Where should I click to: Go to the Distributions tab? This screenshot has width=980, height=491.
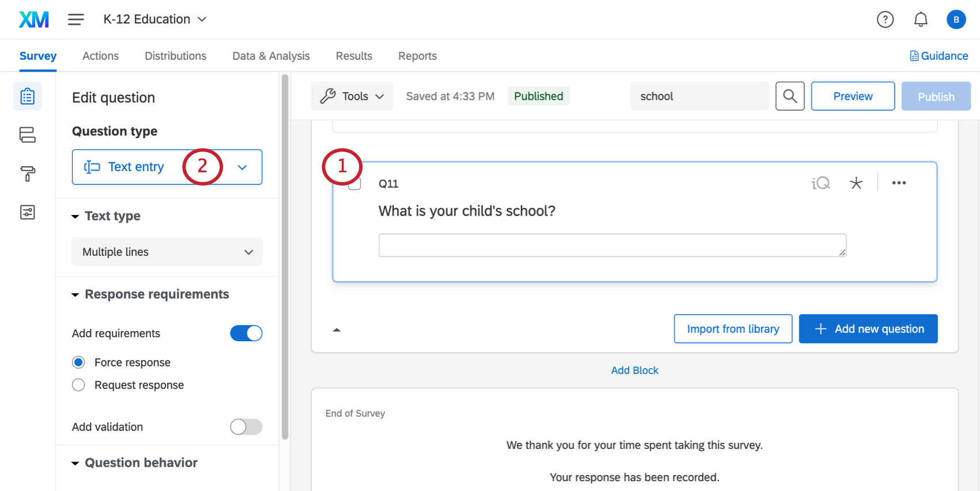click(x=175, y=56)
